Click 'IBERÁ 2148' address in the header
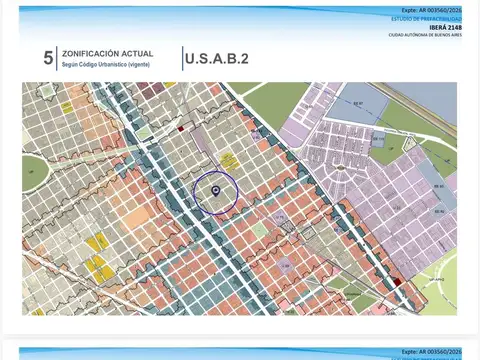The height and width of the screenshot is (360, 480). coord(445,27)
